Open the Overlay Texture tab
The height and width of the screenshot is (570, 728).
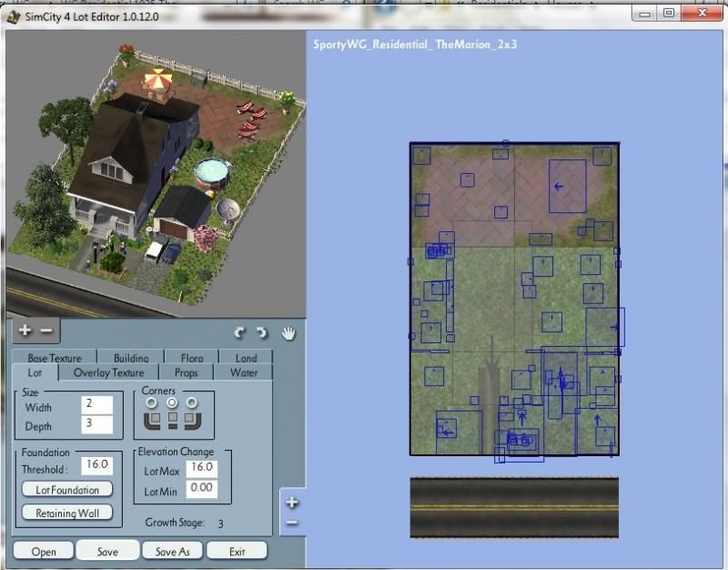(x=108, y=372)
